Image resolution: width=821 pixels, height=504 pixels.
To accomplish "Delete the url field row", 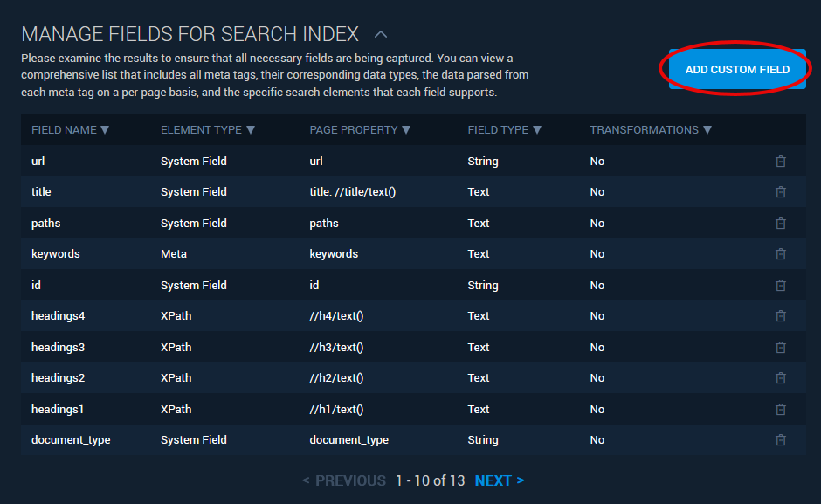I will pyautogui.click(x=780, y=162).
